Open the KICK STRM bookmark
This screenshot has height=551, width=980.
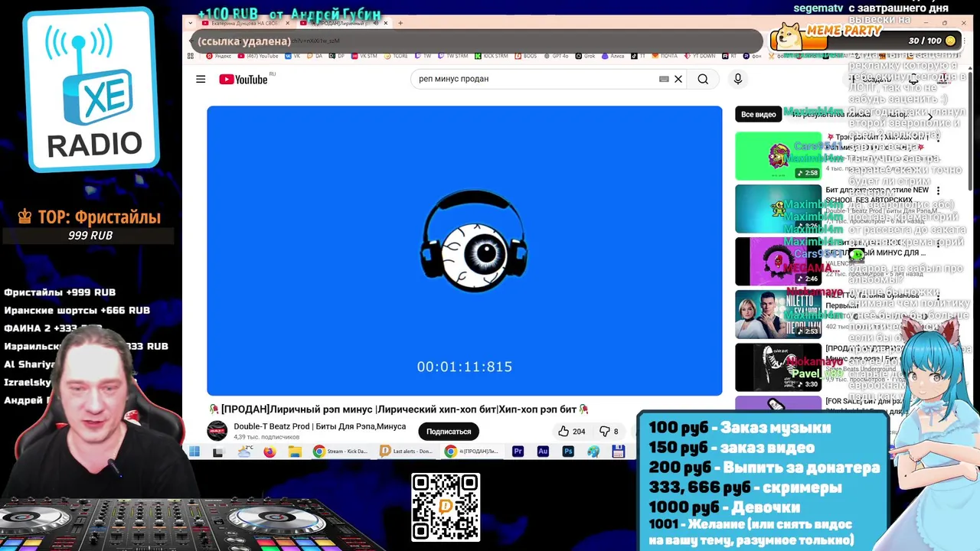[x=491, y=56]
